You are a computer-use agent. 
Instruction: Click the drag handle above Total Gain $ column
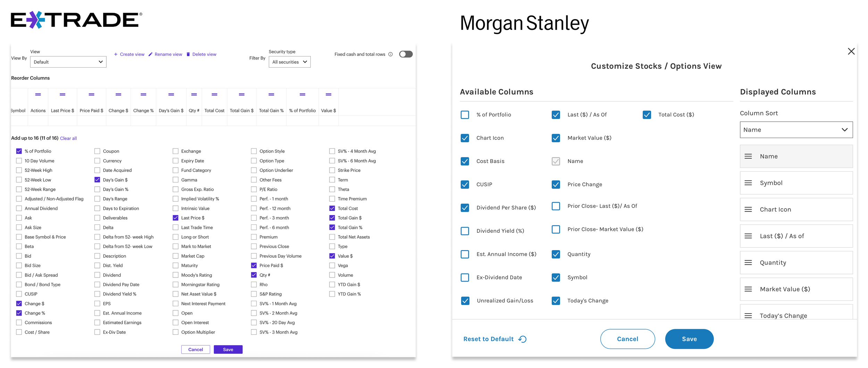point(242,94)
